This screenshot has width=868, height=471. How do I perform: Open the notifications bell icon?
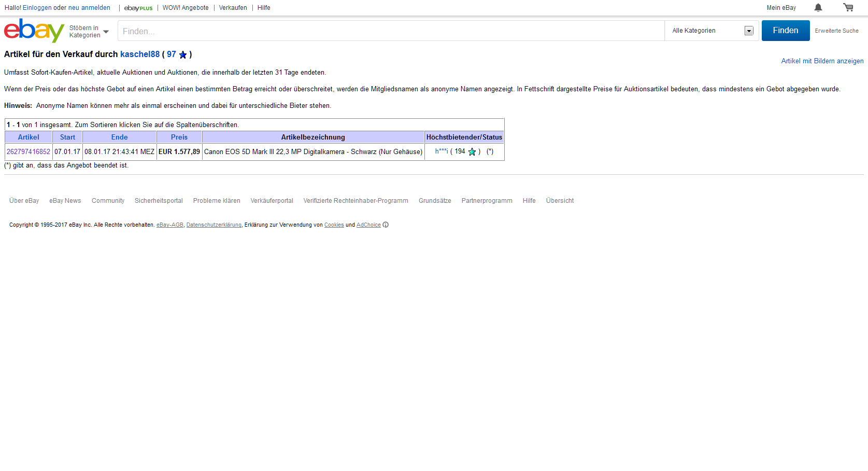pos(818,8)
